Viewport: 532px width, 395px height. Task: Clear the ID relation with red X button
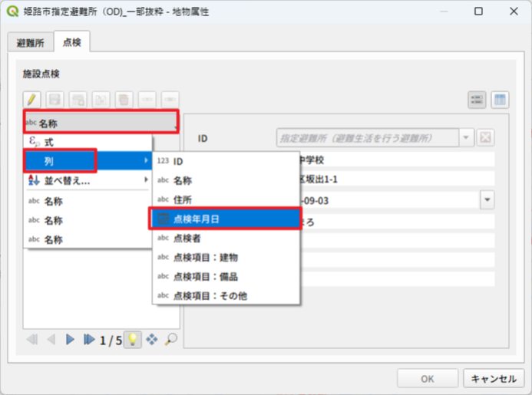coord(485,138)
